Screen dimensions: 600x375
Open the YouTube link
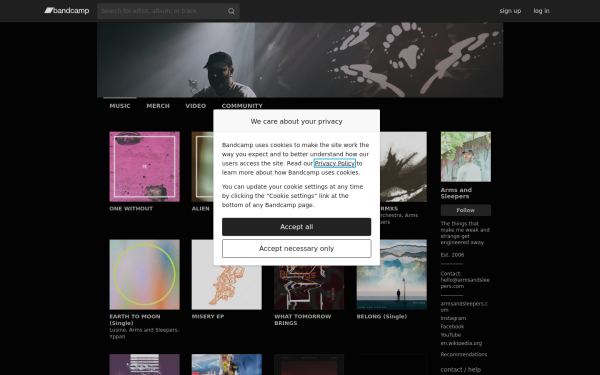(450, 335)
